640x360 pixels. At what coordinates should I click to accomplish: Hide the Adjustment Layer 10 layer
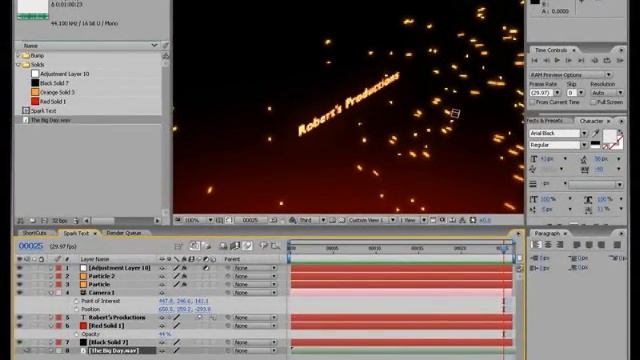[x=19, y=268]
